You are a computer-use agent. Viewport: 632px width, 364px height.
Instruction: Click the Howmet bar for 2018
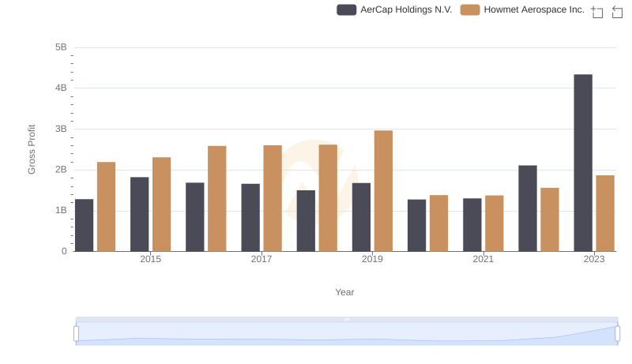(328, 198)
